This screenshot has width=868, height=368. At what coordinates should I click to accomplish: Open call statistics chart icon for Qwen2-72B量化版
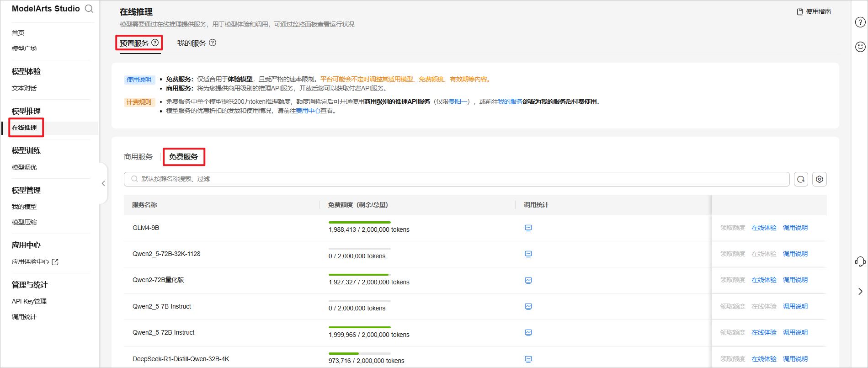tap(528, 281)
